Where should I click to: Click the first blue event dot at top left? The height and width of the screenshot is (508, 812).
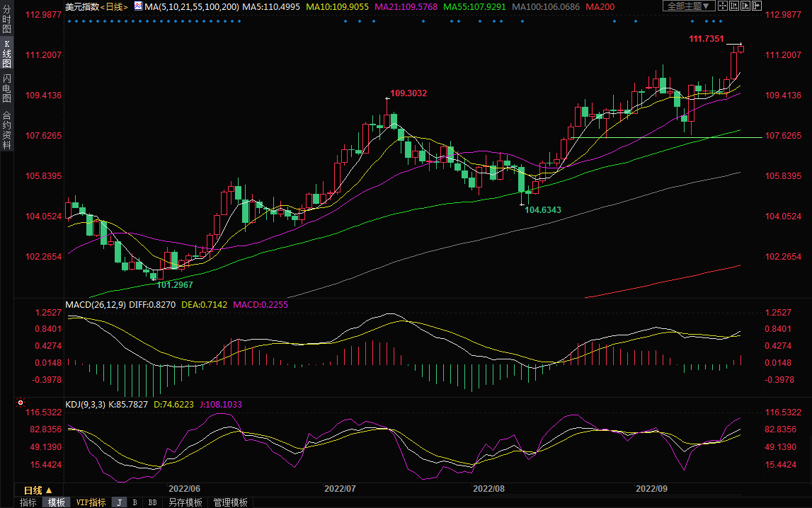tap(69, 21)
